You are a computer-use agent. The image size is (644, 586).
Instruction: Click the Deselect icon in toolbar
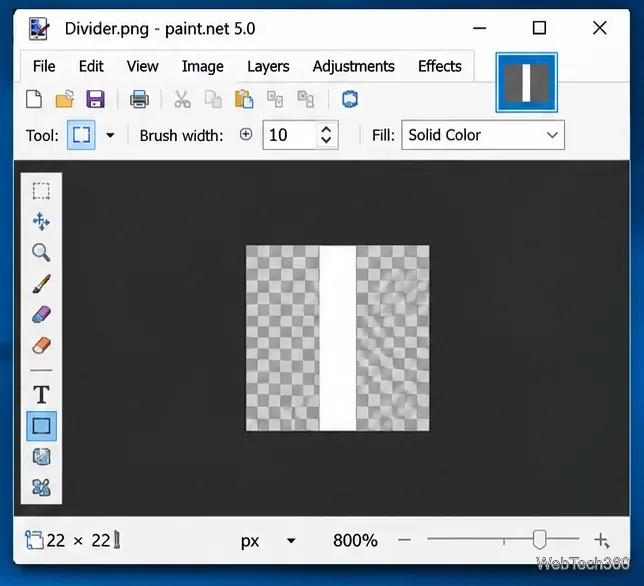[x=306, y=99]
